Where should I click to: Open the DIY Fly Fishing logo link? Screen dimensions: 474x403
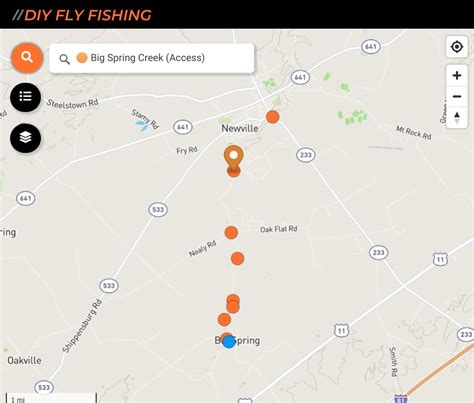[x=82, y=15]
